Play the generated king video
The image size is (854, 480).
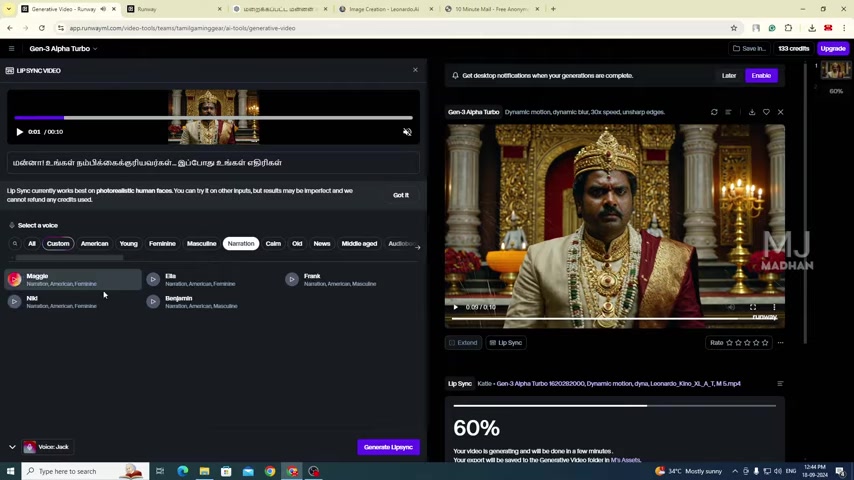(455, 307)
